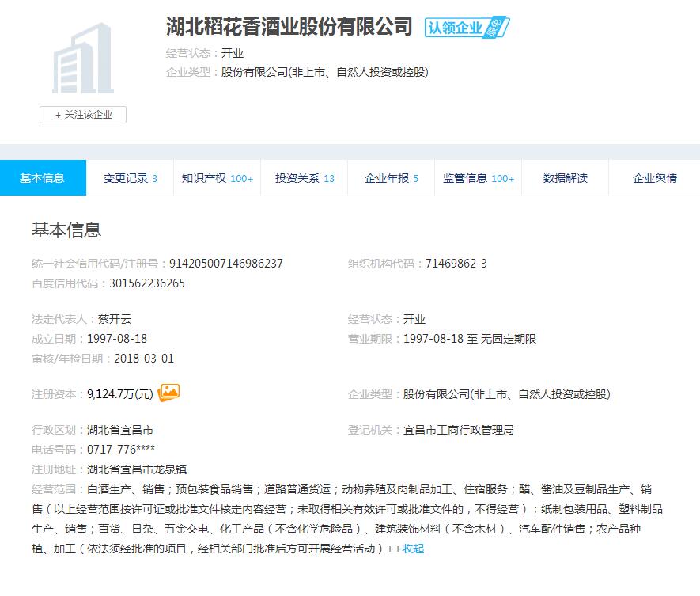Click the establishment date 1997-08-18
Image resolution: width=700 pixels, height=596 pixels.
click(117, 339)
